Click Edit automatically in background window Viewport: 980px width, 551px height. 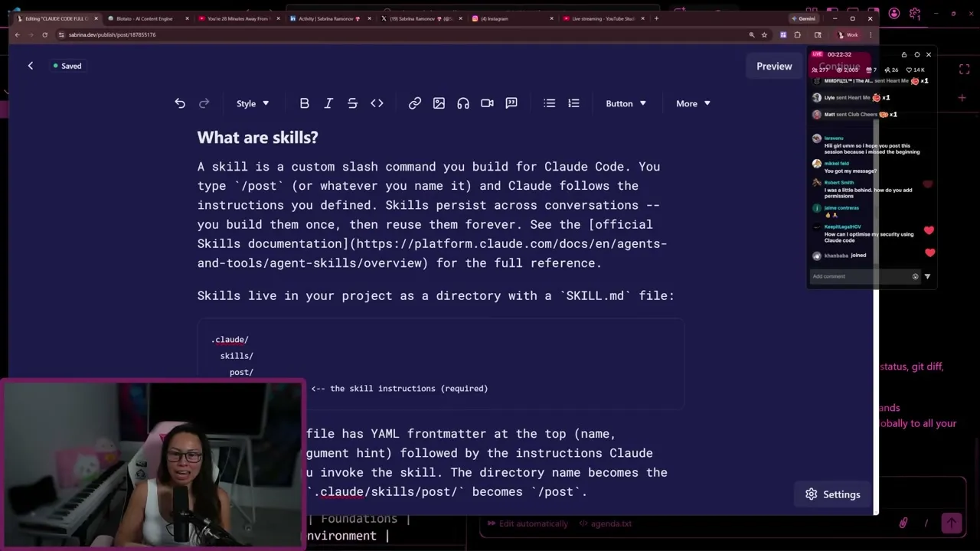[528, 523]
